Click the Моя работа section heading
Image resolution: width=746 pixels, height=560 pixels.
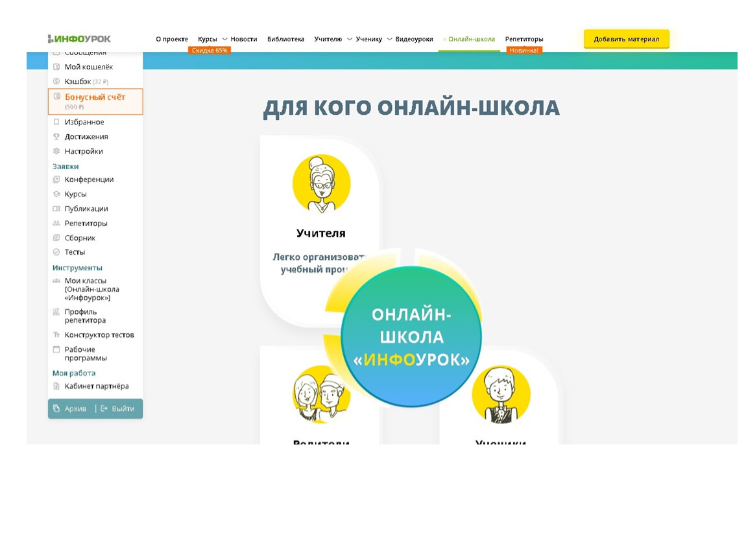(x=74, y=373)
